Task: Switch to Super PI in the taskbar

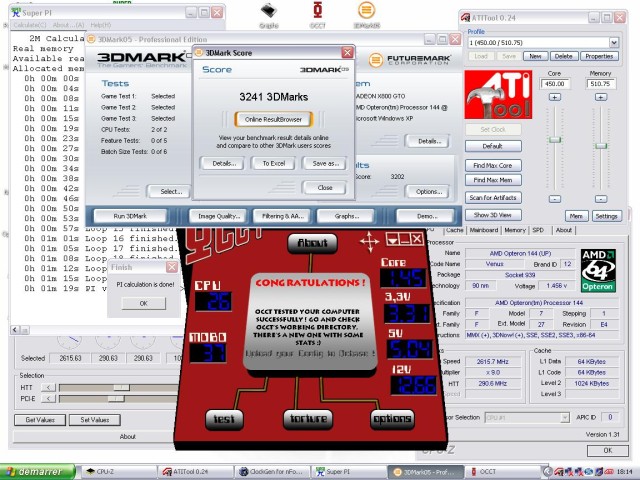Action: [x=349, y=472]
